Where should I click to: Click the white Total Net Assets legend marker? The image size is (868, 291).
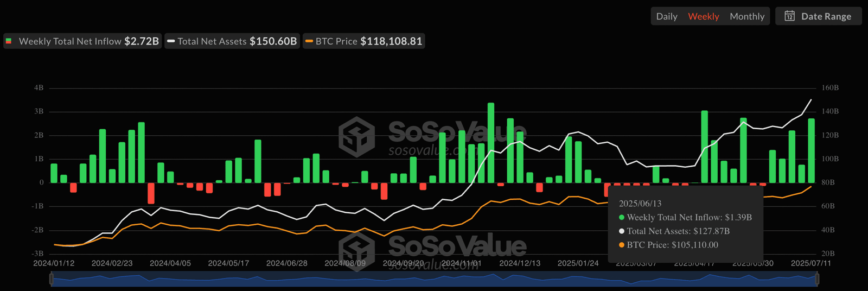point(171,41)
